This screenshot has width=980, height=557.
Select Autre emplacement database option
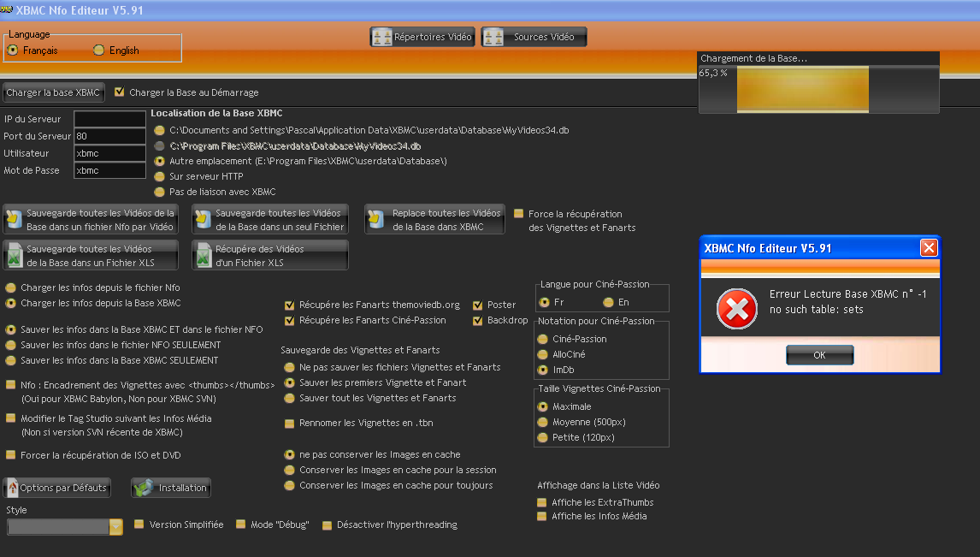(159, 161)
